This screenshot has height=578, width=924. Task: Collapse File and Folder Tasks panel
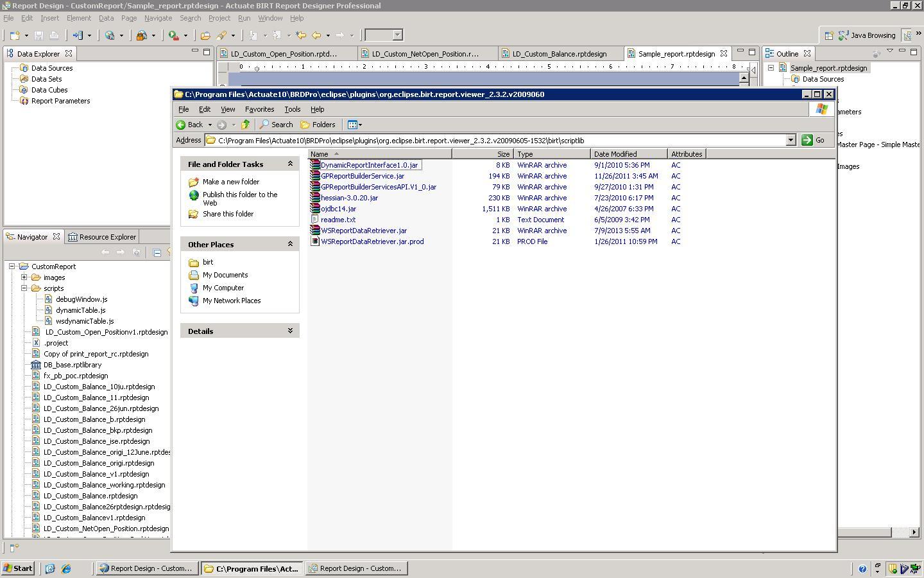tap(290, 164)
